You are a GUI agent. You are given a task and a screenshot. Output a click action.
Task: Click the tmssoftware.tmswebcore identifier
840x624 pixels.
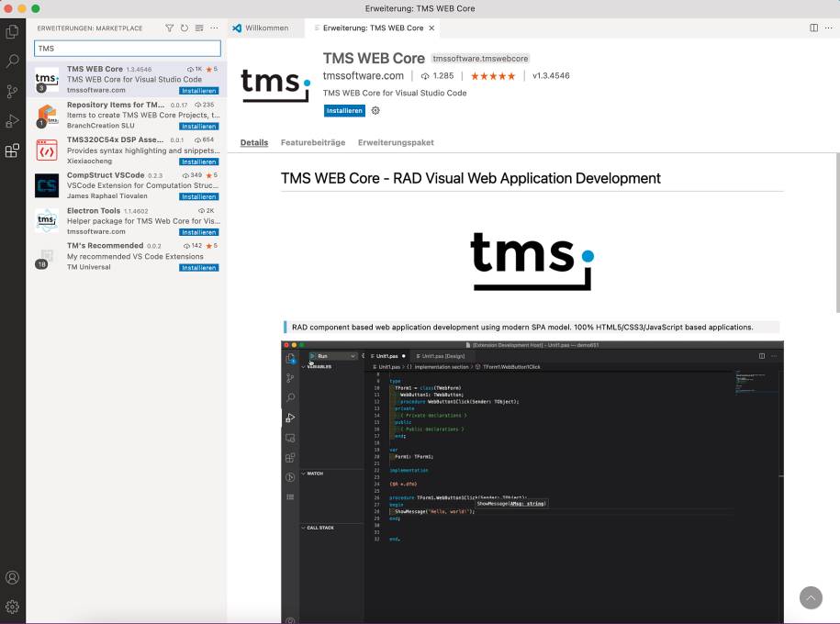[480, 59]
